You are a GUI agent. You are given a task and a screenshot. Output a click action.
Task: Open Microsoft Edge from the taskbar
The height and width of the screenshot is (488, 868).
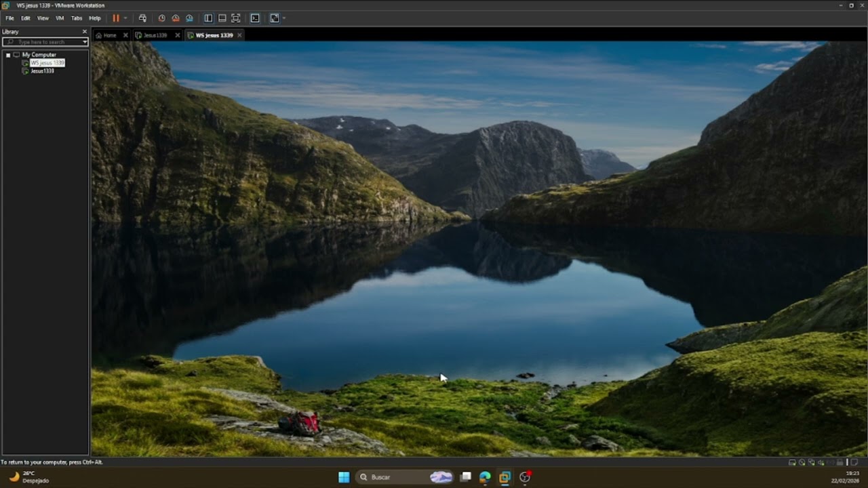point(485,477)
